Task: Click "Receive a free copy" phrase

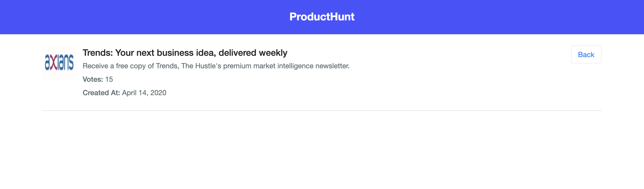Action: (114, 66)
